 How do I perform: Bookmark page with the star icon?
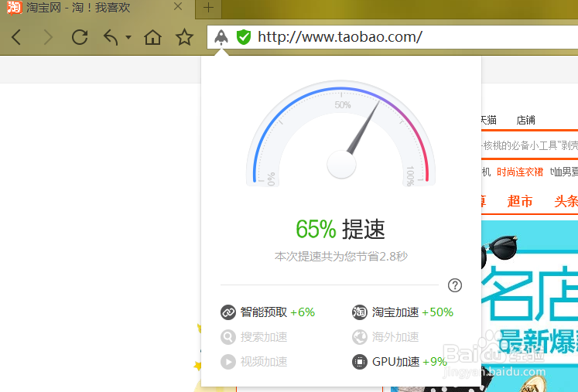tap(184, 37)
